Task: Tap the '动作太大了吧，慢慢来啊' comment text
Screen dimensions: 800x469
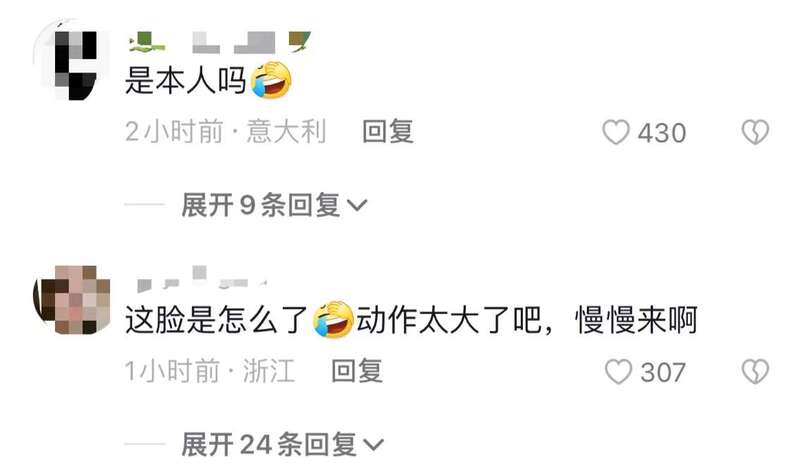Action: tap(527, 320)
